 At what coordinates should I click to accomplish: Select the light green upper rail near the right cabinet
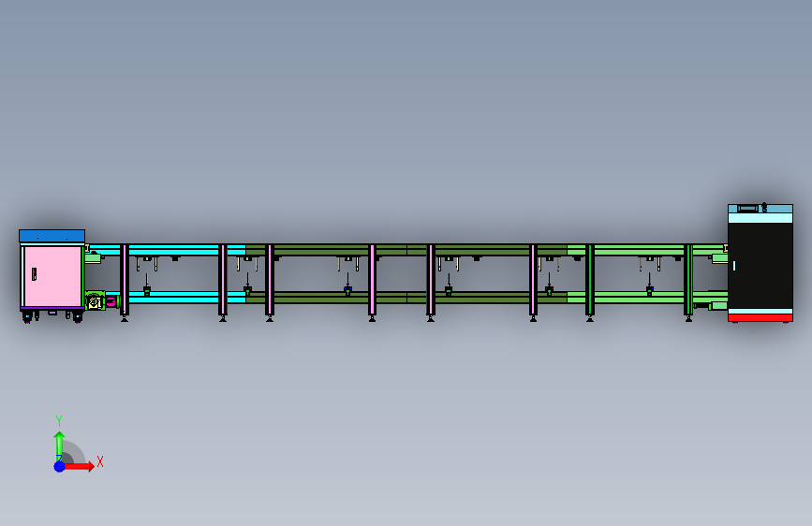647,250
